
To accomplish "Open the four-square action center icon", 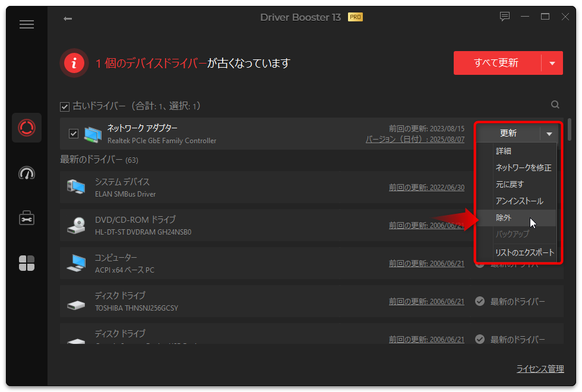I will (27, 263).
